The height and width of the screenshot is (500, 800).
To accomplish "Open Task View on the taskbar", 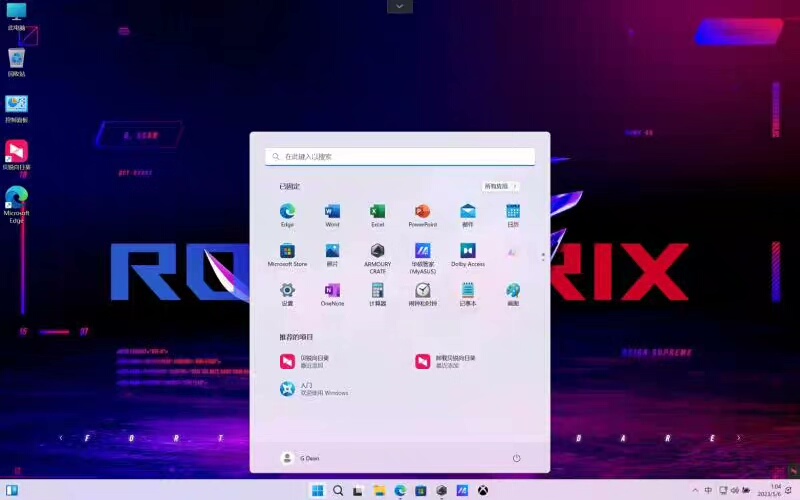I will point(358,491).
